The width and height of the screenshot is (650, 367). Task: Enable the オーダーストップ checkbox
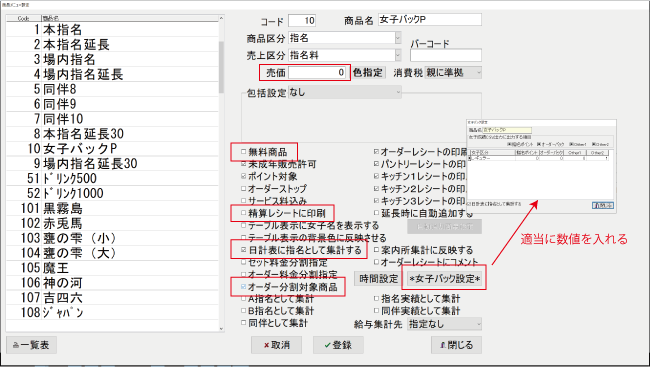tap(244, 189)
